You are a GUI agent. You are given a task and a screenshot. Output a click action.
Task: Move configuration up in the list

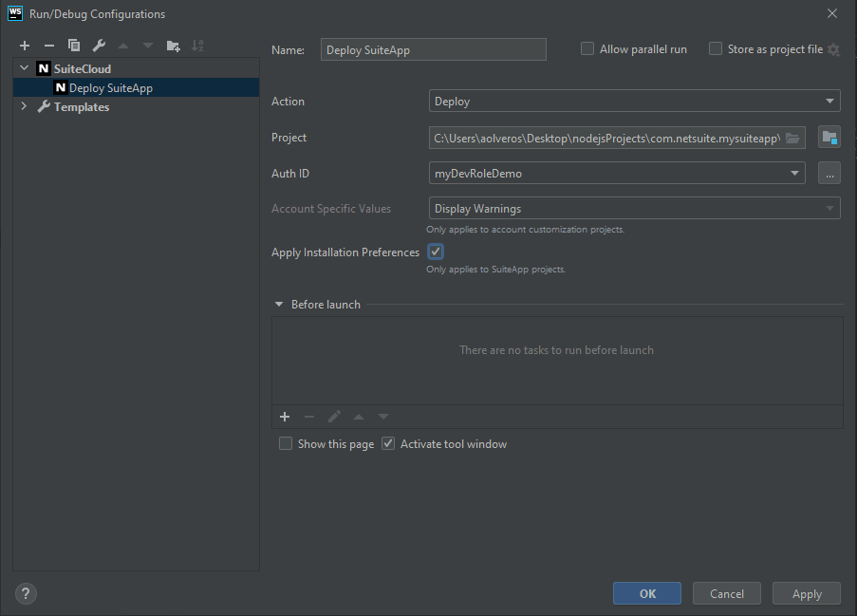point(123,46)
